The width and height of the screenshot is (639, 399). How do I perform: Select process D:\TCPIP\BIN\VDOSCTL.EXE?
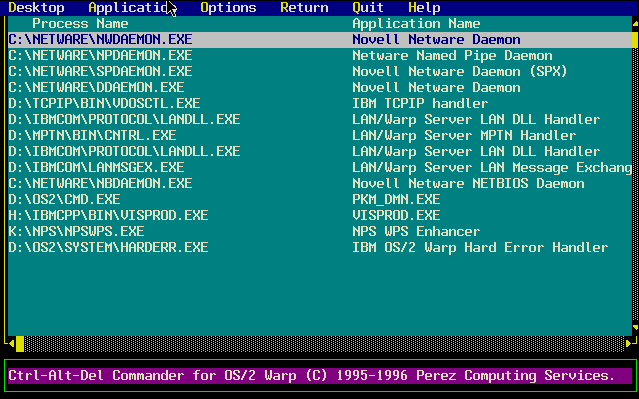(x=104, y=103)
